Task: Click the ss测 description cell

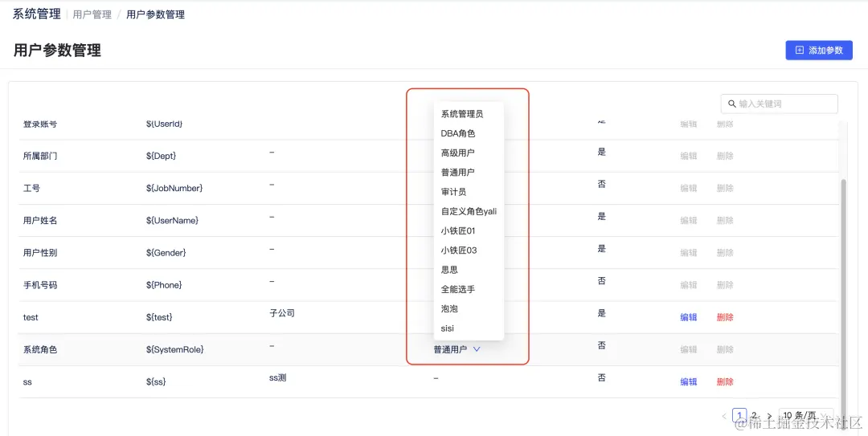Action: click(277, 378)
